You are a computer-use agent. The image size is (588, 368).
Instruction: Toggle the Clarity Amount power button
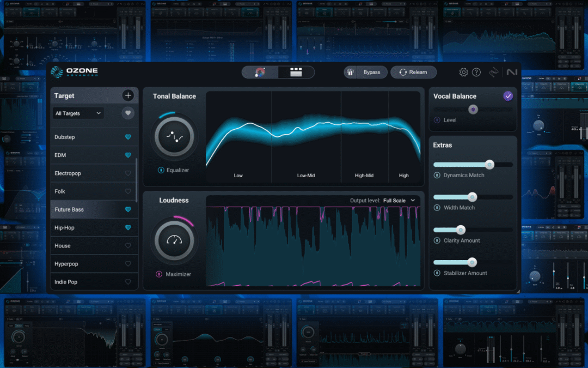click(x=437, y=240)
